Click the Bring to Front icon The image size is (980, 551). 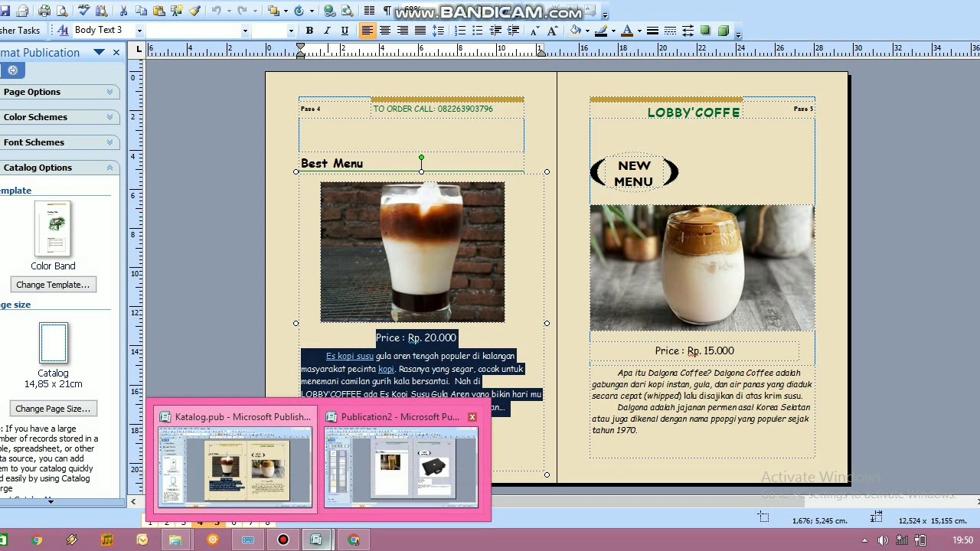[x=273, y=11]
